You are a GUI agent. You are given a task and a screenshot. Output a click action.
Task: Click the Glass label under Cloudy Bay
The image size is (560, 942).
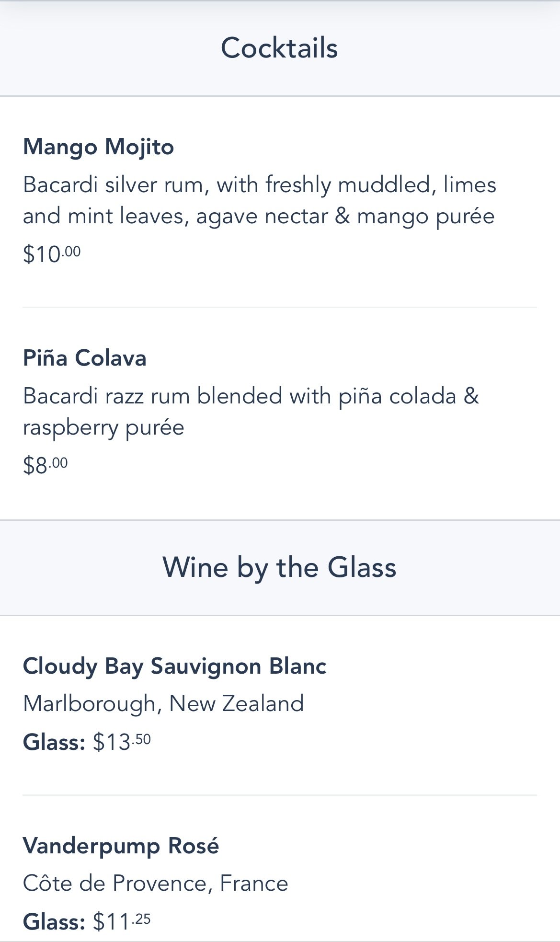54,742
